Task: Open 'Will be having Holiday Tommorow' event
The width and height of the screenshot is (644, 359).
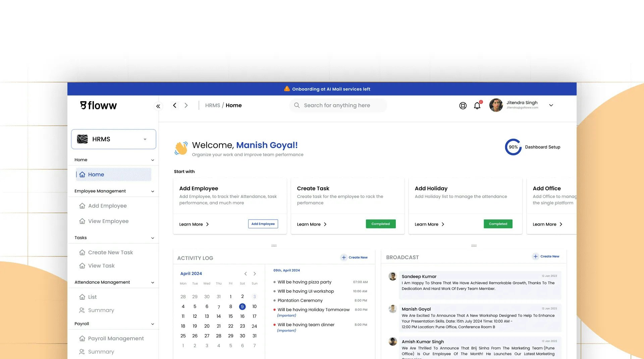Action: click(x=314, y=310)
